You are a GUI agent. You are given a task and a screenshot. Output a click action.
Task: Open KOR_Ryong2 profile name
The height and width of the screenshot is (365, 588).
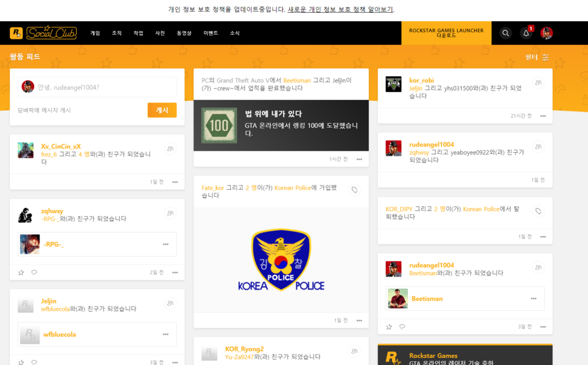245,349
